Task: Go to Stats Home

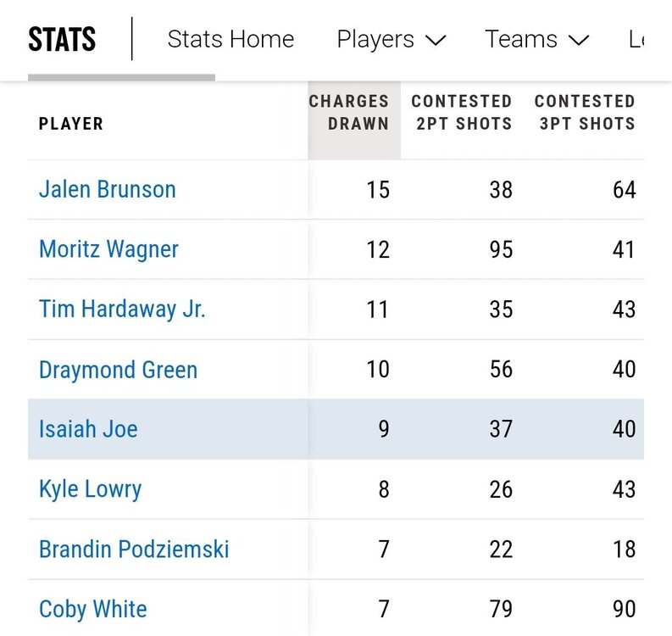Action: pyautogui.click(x=230, y=39)
